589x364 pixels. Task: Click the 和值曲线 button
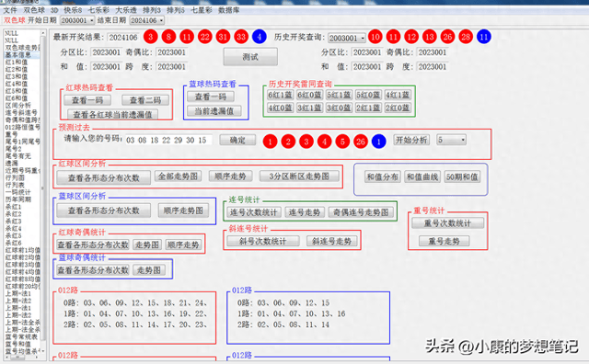pos(422,176)
